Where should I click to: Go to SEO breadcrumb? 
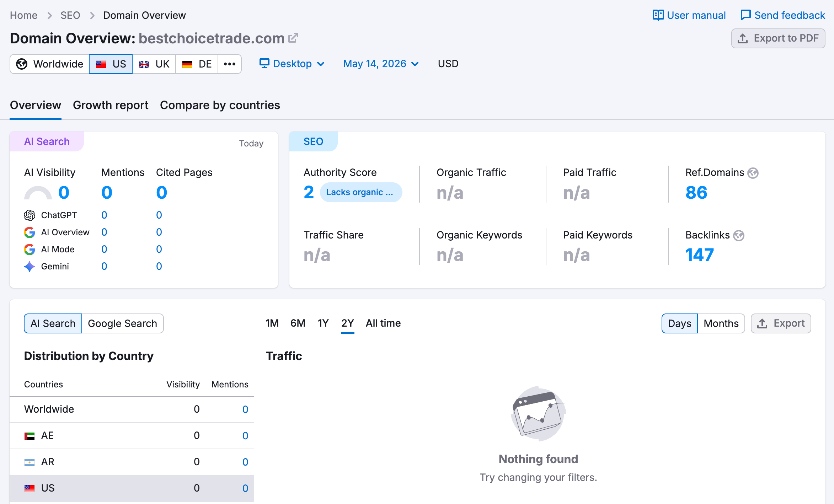[x=70, y=15]
